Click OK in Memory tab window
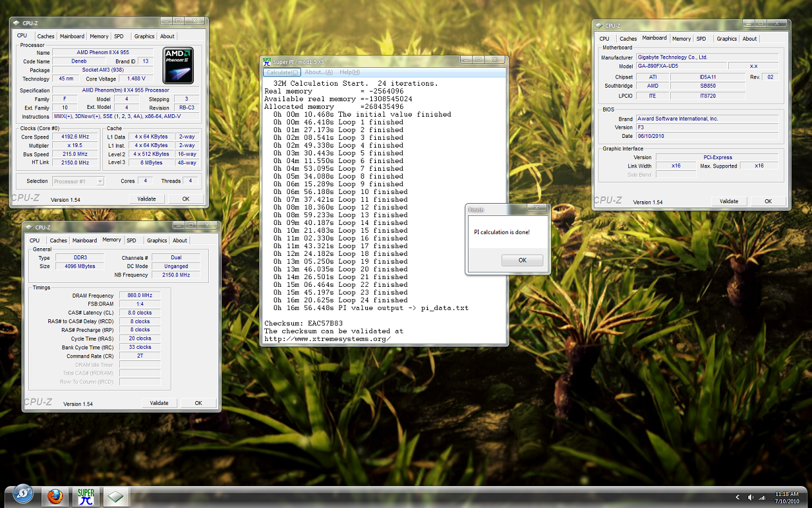 click(198, 403)
